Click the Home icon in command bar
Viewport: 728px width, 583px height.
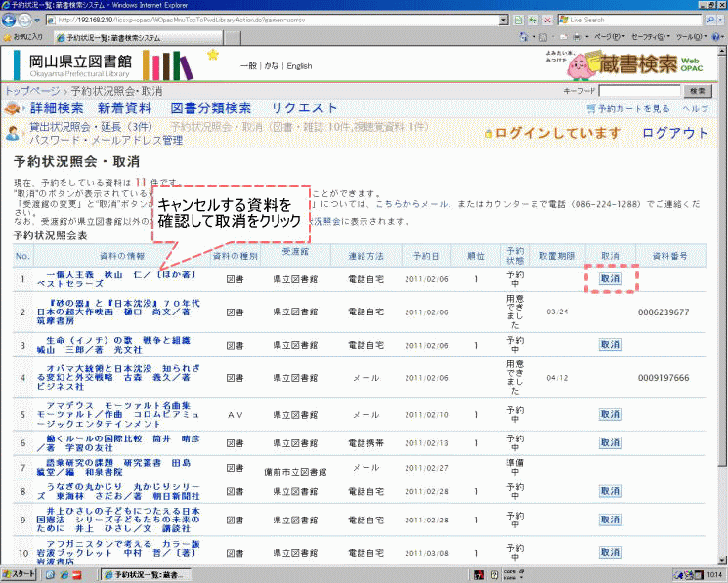(x=524, y=37)
